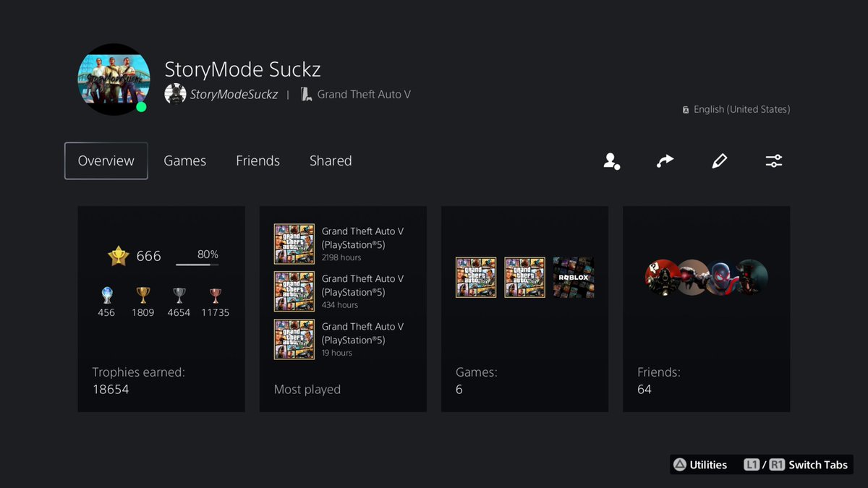Click the Games: label in the card

477,372
